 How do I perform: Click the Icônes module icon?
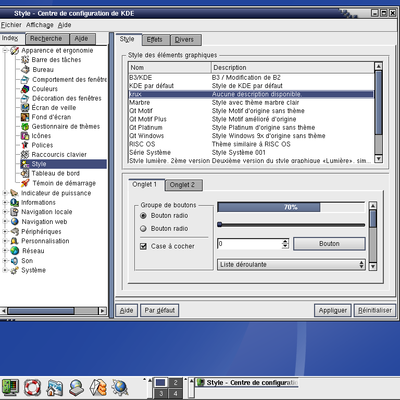[25, 136]
